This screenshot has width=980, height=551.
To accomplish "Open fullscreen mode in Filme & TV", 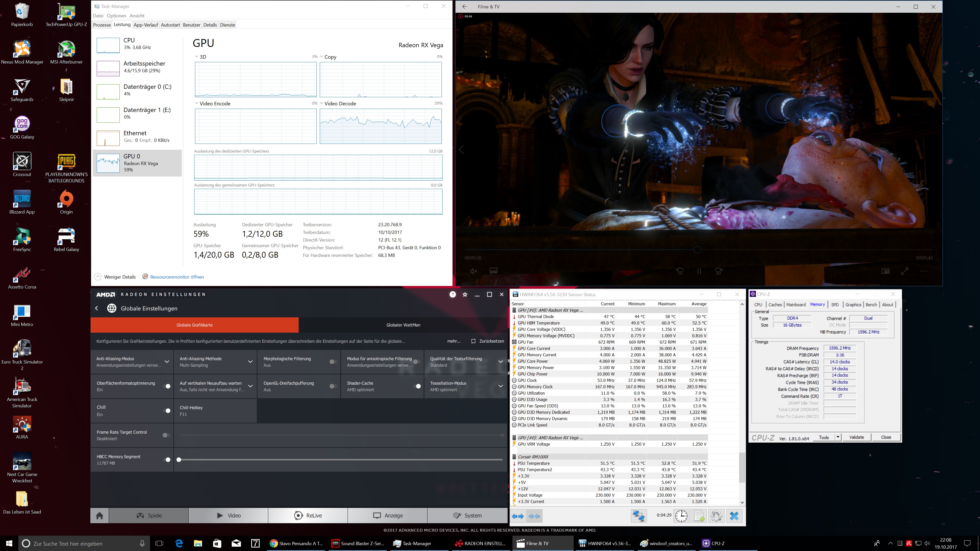I will [905, 271].
